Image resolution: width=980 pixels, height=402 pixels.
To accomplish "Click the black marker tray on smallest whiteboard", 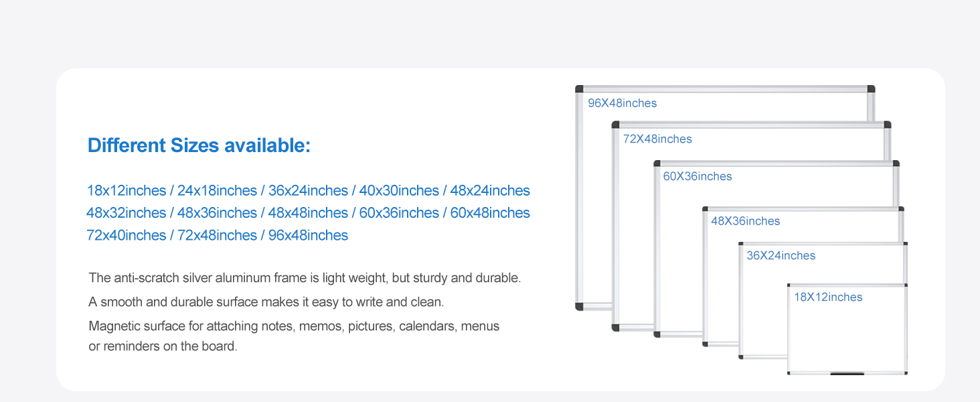I will [847, 373].
